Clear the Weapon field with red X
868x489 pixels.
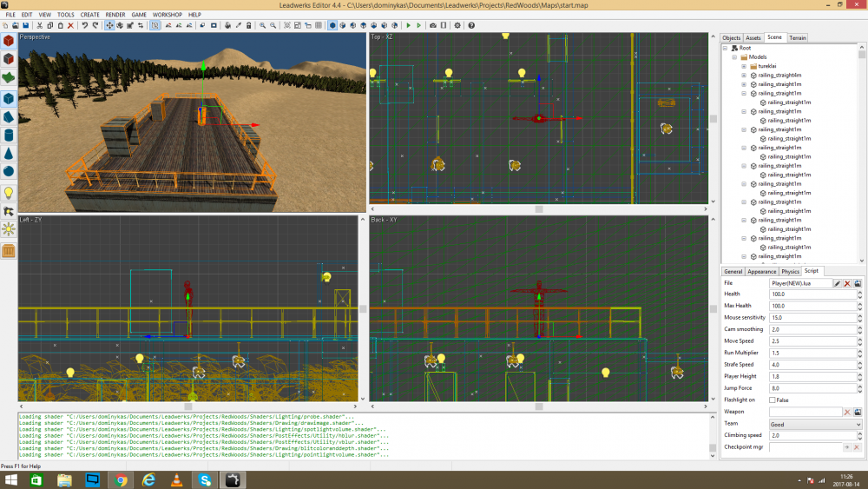click(x=847, y=412)
